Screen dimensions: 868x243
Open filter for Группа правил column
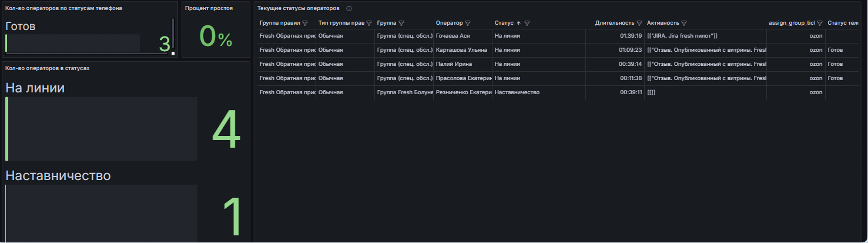pos(305,23)
